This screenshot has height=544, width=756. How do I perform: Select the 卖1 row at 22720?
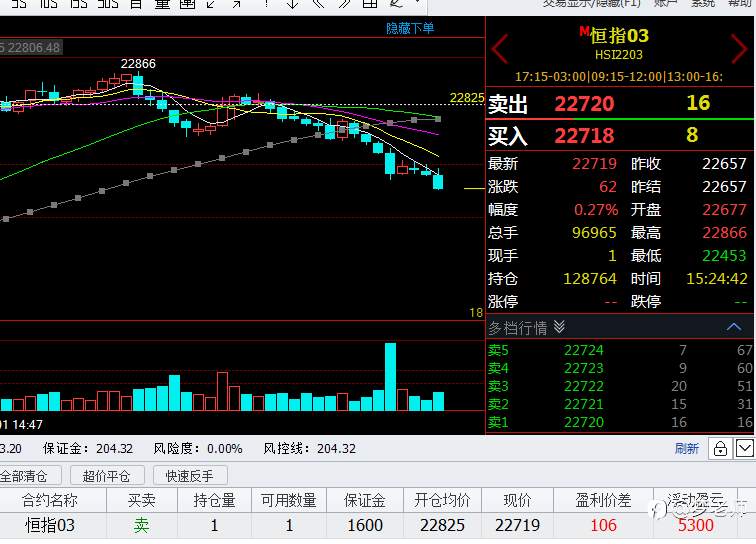[x=620, y=422]
